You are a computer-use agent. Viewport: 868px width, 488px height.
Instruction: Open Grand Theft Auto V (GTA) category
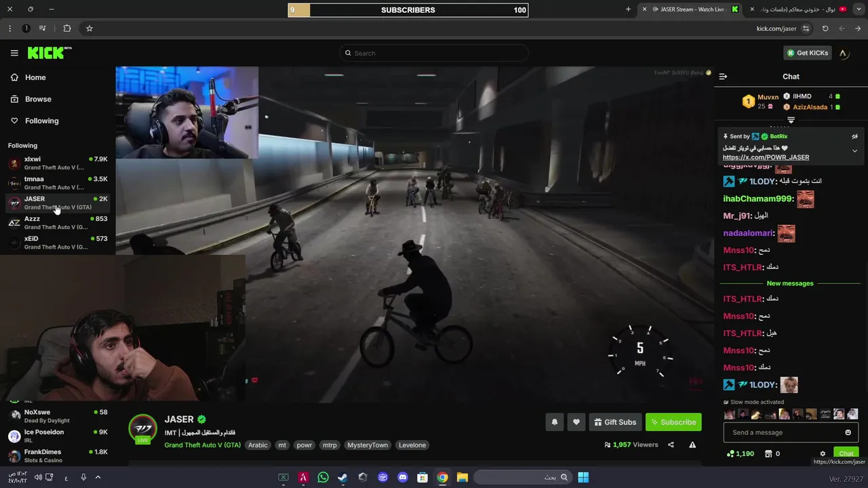coord(202,445)
